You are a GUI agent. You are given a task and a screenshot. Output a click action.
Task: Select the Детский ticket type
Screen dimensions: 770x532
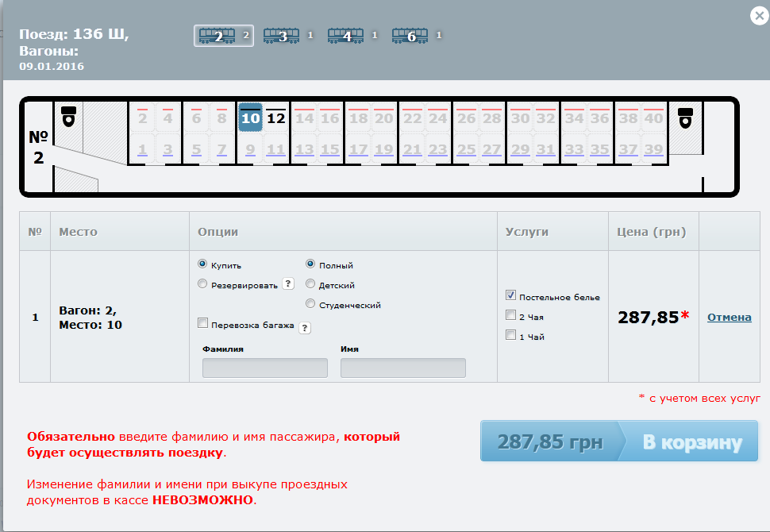tap(310, 284)
